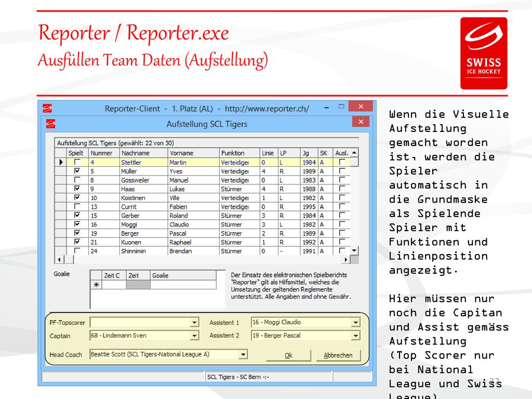Open the Assistent 1 dropdown
This screenshot has height=399, width=532.
tap(355, 322)
